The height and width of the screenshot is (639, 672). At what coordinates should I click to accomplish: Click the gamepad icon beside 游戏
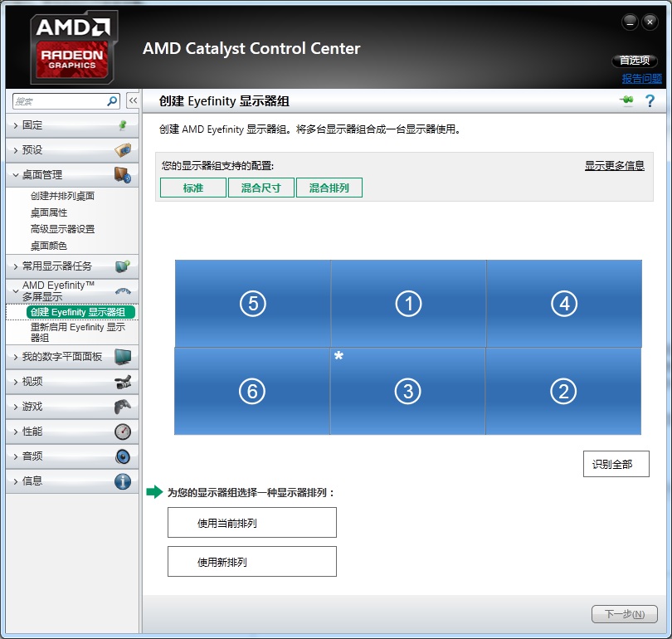[x=123, y=407]
